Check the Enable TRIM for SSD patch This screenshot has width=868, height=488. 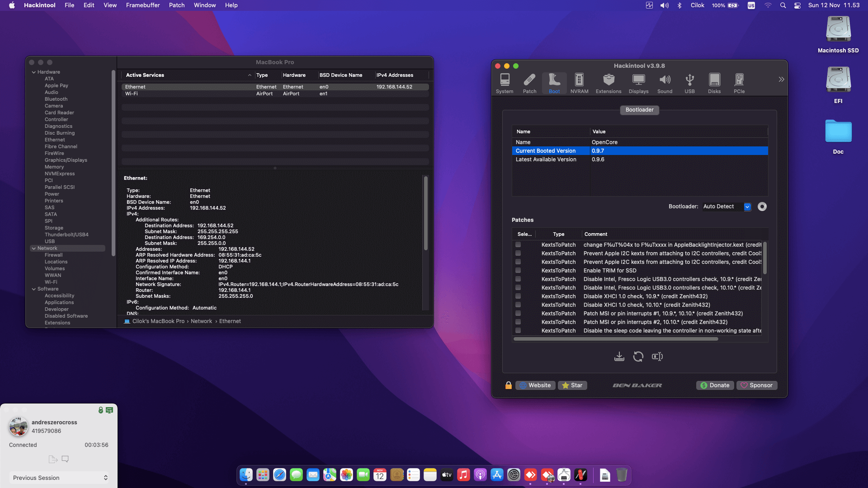(518, 271)
